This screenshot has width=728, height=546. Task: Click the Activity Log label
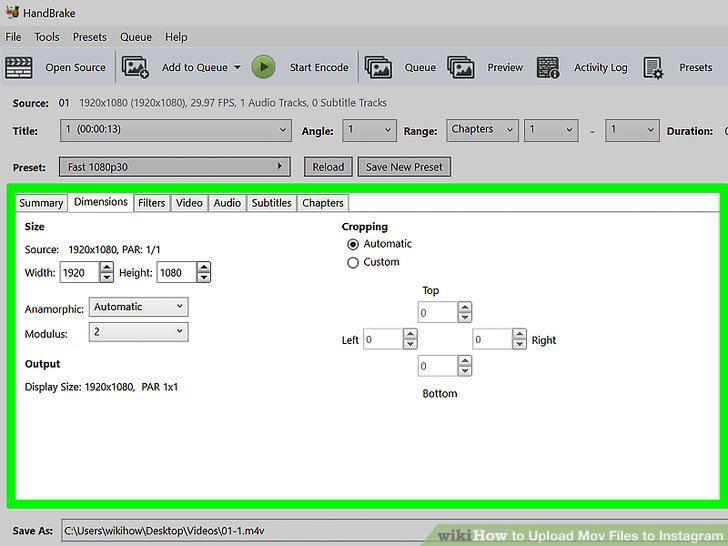click(600, 68)
